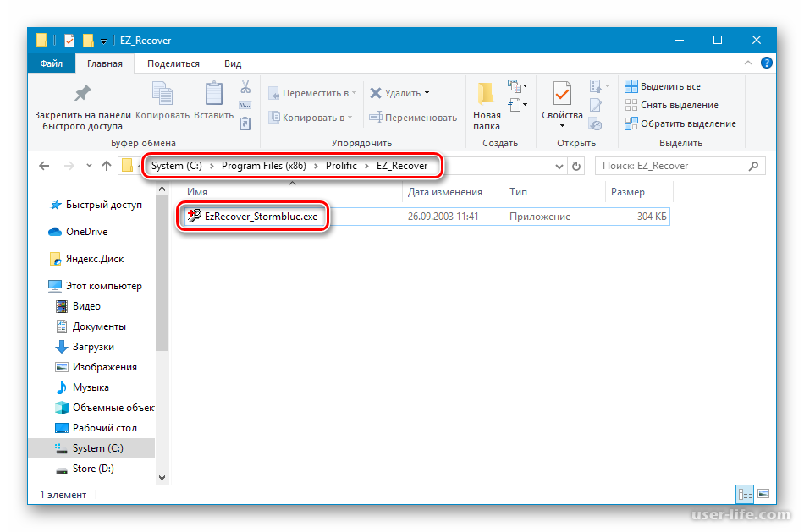Click Переименовать button
The width and height of the screenshot is (804, 532).
pos(413,118)
